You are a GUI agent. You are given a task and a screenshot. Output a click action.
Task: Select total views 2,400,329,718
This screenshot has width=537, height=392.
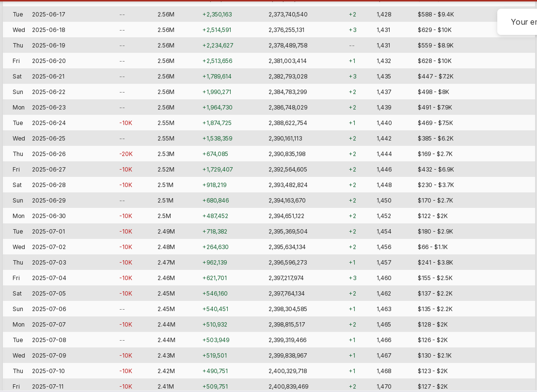[x=288, y=371]
